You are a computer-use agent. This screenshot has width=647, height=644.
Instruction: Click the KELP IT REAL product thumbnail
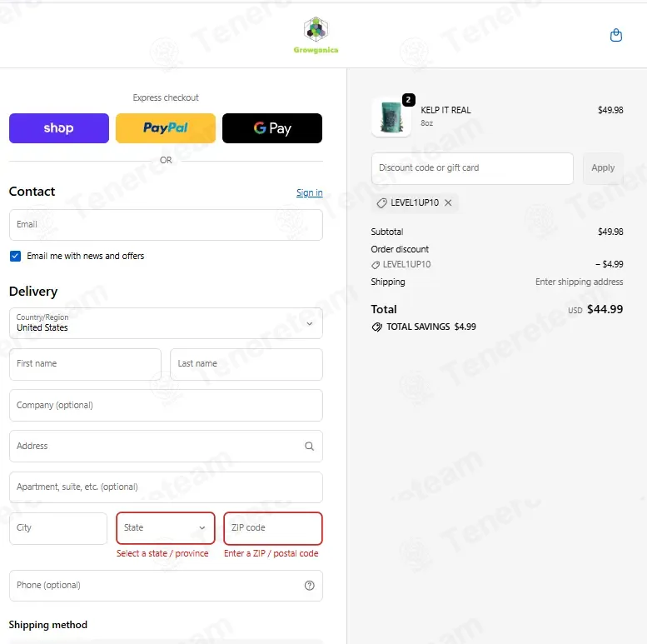coord(391,117)
